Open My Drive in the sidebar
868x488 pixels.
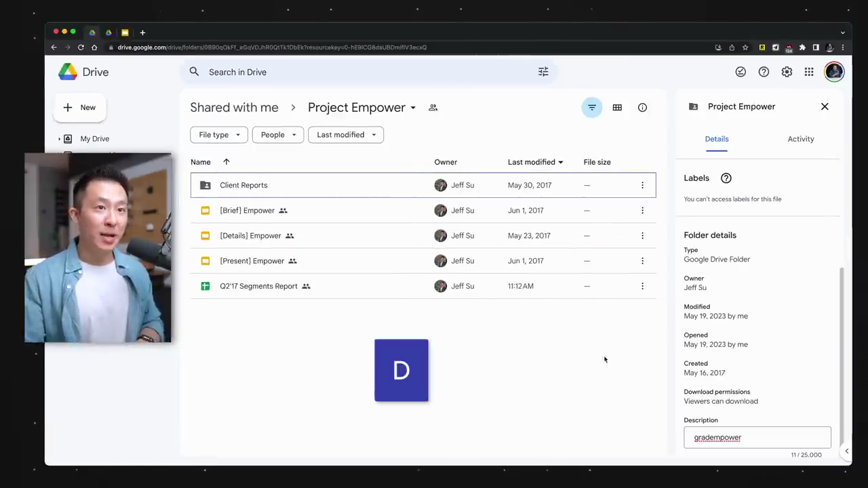(x=95, y=139)
